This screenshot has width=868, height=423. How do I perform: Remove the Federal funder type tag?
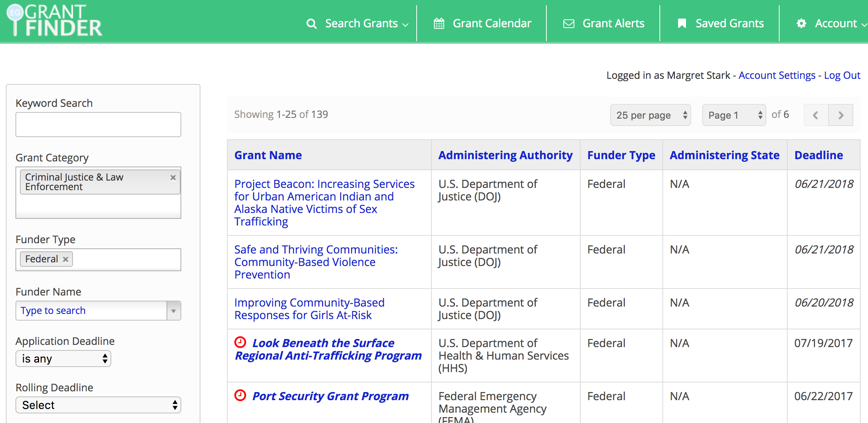click(66, 259)
